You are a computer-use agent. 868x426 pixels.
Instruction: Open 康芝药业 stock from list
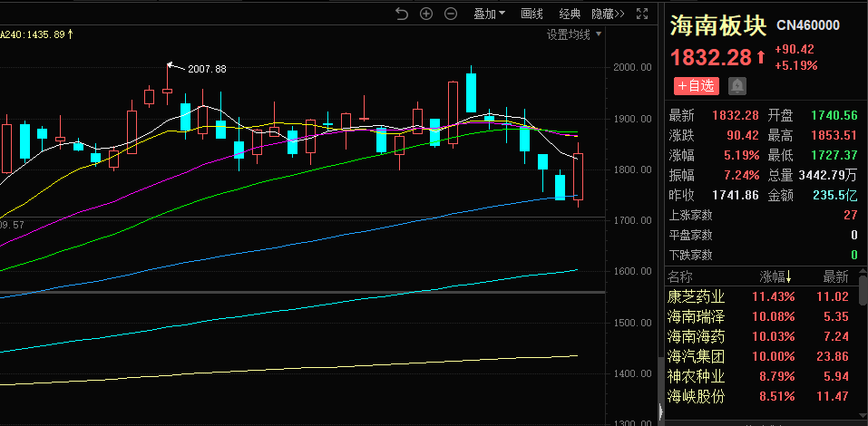(x=697, y=296)
